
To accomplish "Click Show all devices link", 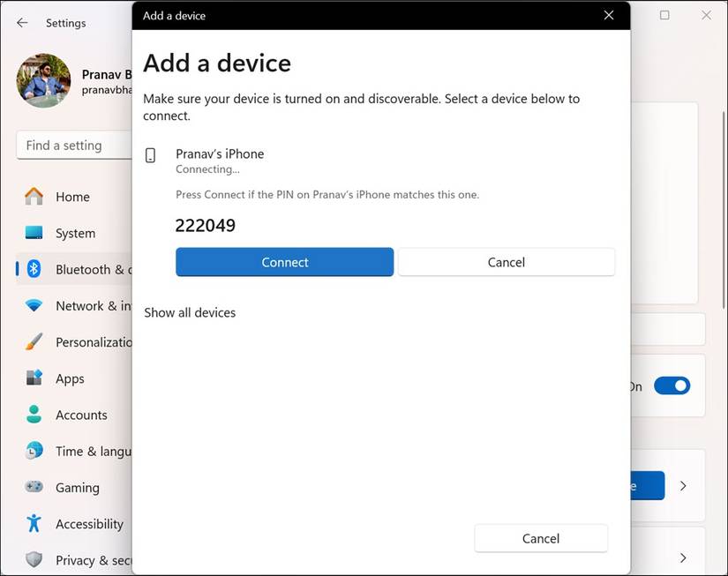I will 190,313.
